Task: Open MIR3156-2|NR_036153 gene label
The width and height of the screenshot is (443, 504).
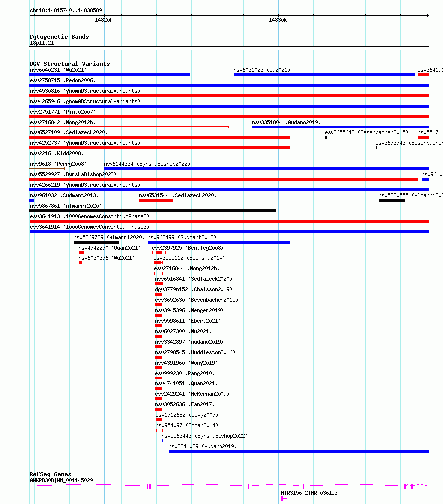Action: tap(310, 493)
